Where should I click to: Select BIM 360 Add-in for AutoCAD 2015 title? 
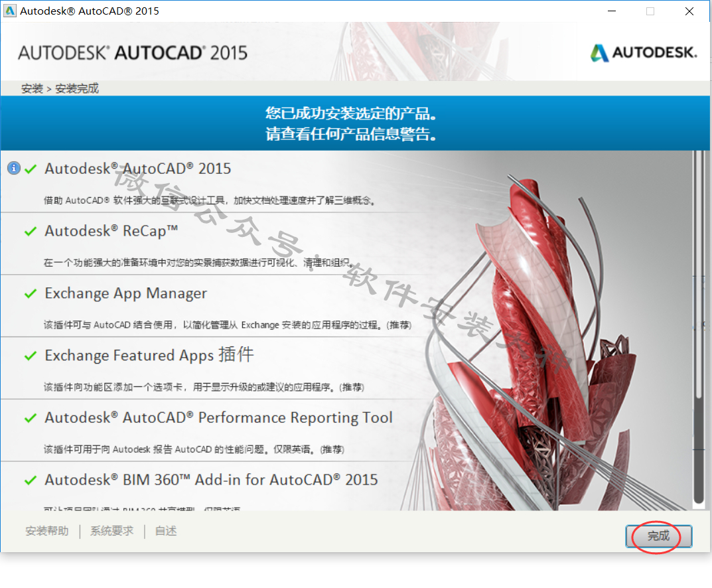pos(211,479)
